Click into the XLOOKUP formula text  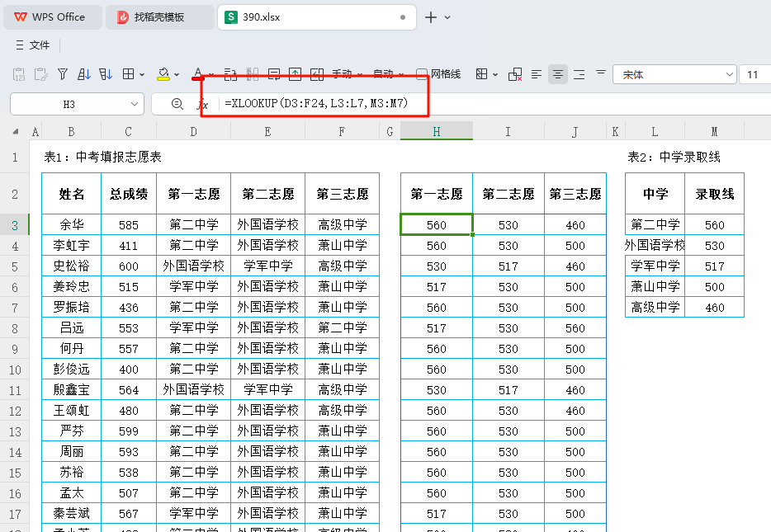pyautogui.click(x=316, y=103)
